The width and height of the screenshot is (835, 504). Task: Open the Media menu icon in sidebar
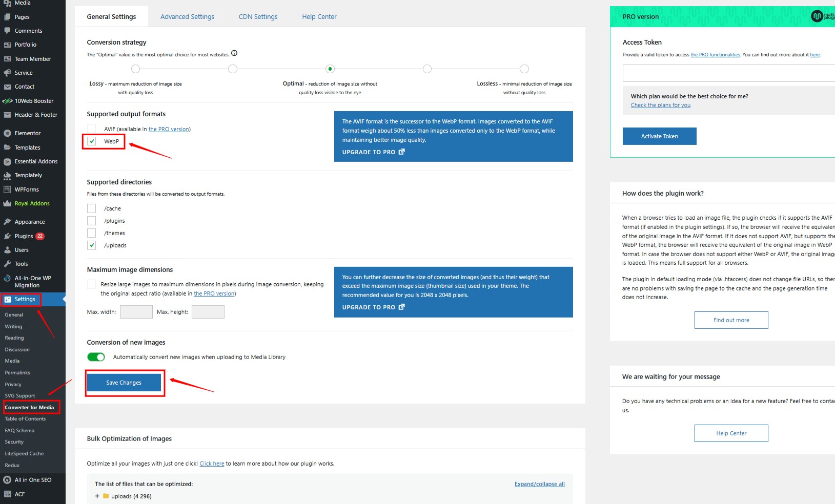(x=7, y=3)
